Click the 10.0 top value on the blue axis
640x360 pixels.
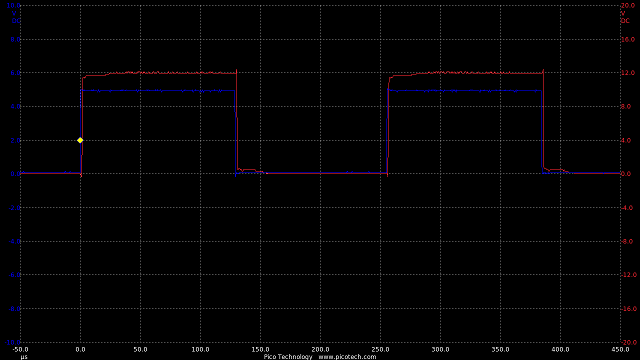[x=13, y=6]
